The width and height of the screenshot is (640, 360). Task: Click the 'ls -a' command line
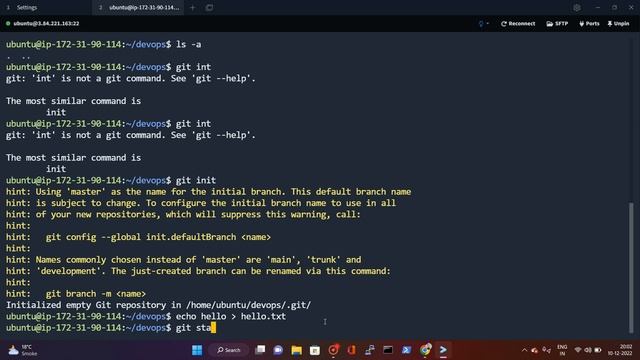(103, 44)
